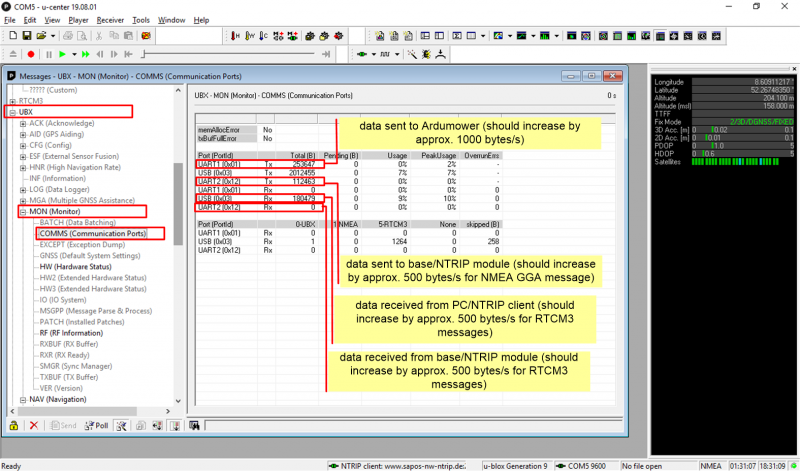The height and width of the screenshot is (471, 800).
Task: Open the Receiver menu
Action: point(110,20)
